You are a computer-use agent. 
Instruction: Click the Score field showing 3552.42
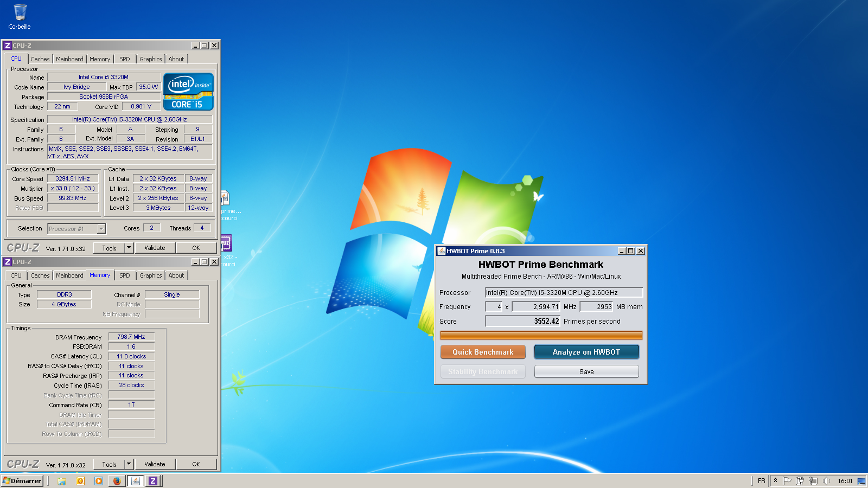pos(523,321)
